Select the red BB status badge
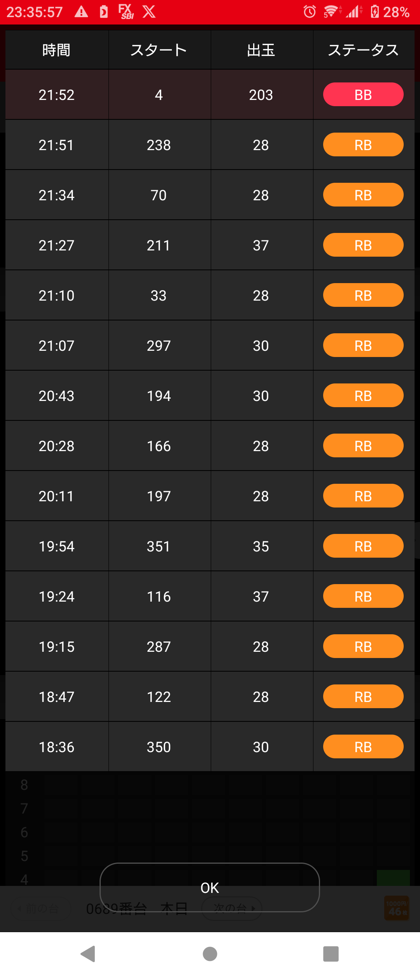420x980 pixels. [363, 94]
